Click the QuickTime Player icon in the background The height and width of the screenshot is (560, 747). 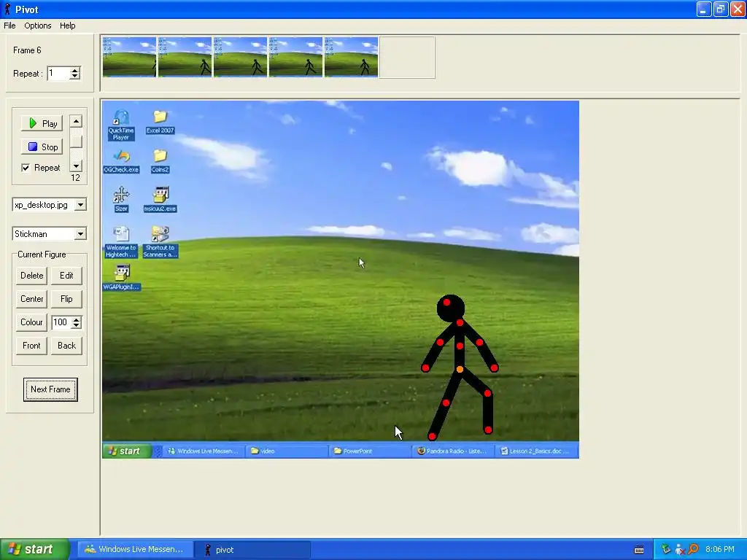pyautogui.click(x=121, y=125)
